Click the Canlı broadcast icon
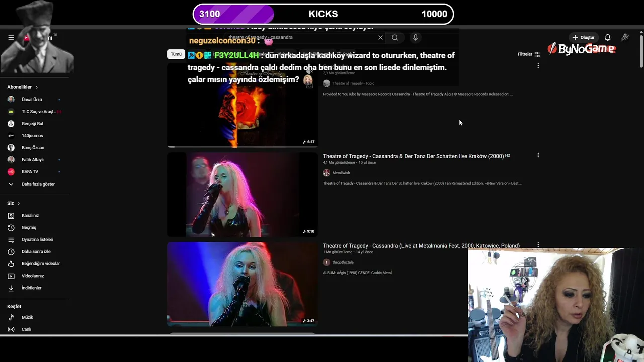Screen dimensions: 644x362 point(11,329)
